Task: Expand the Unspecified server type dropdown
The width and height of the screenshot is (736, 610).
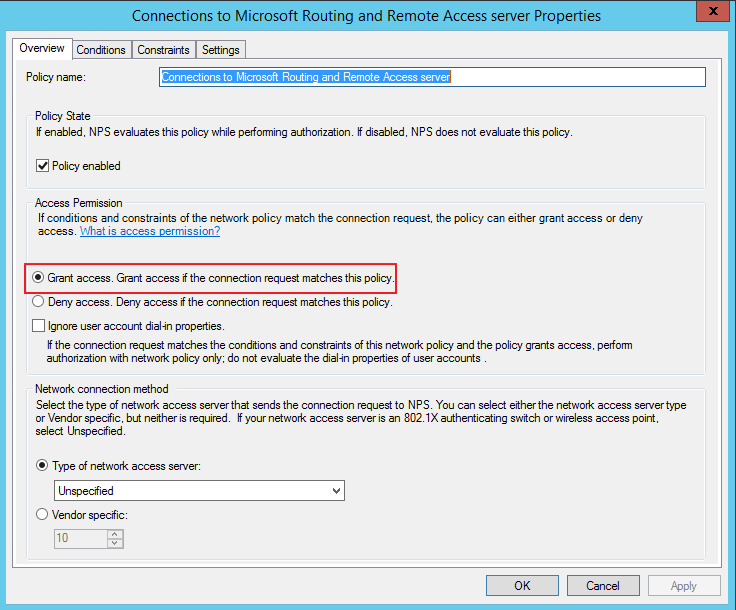Action: tap(199, 490)
